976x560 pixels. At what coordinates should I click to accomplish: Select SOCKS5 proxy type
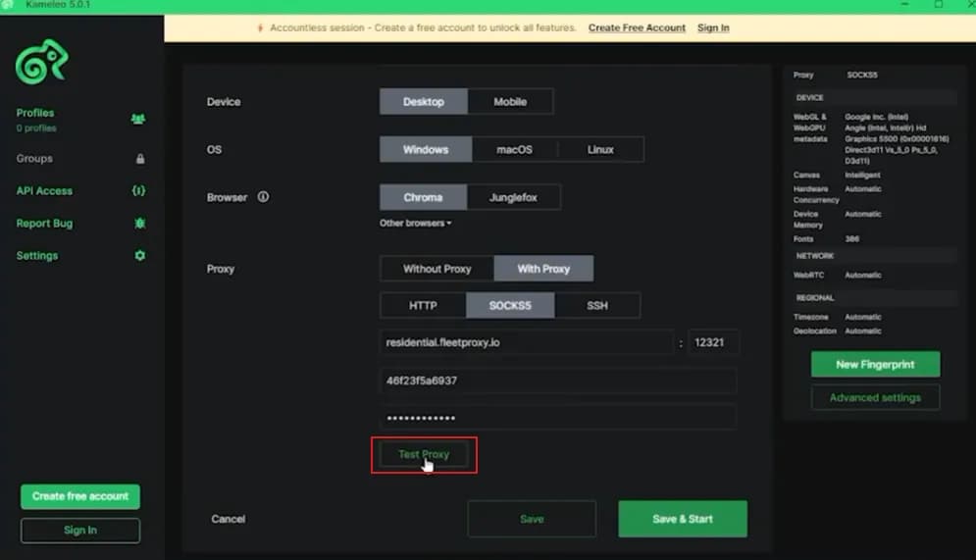click(510, 306)
